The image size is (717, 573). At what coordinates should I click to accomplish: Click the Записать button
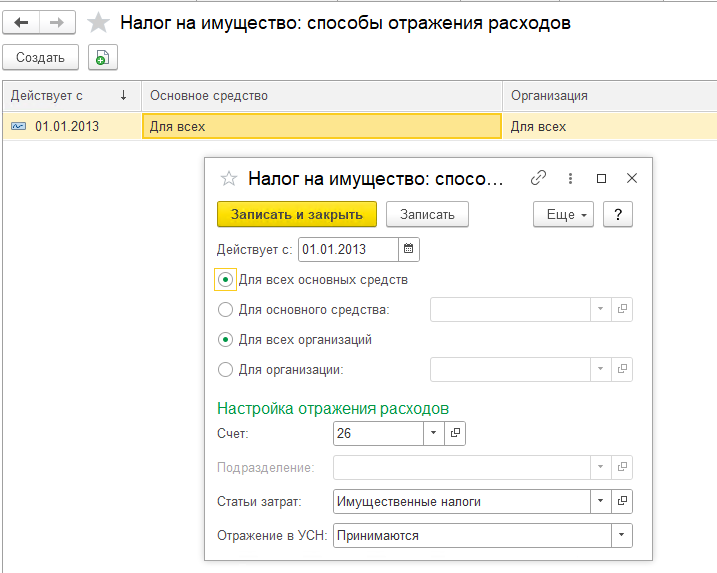tap(427, 214)
